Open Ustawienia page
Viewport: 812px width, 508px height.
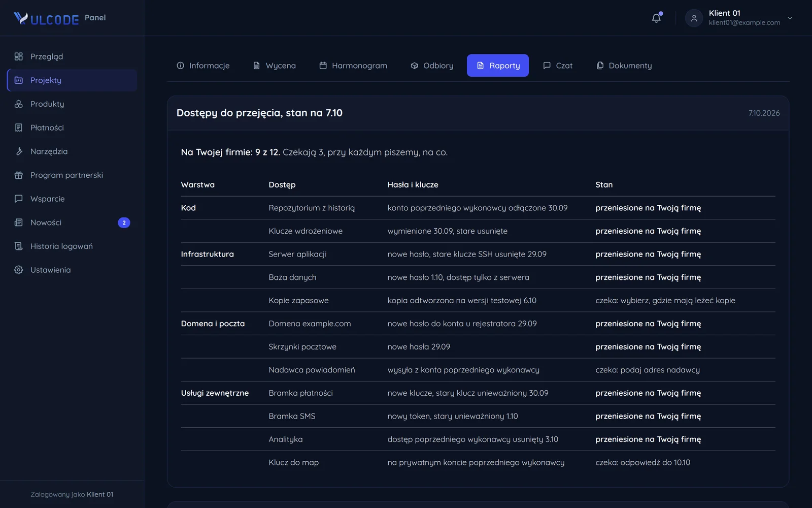(72, 270)
